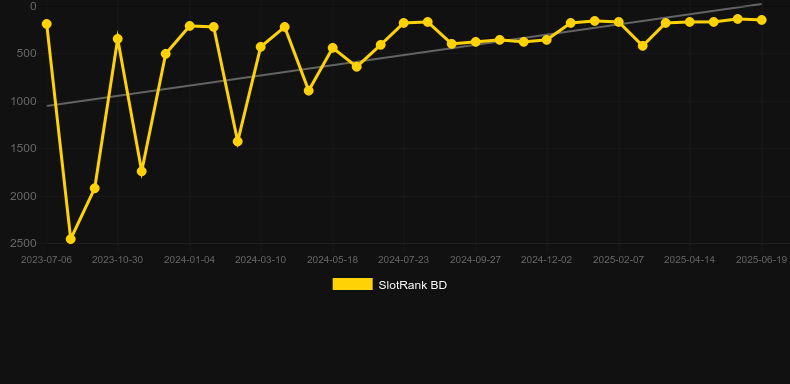Click the 2025-06-19 x-axis date label
Screen dimensions: 790x384
coord(761,260)
